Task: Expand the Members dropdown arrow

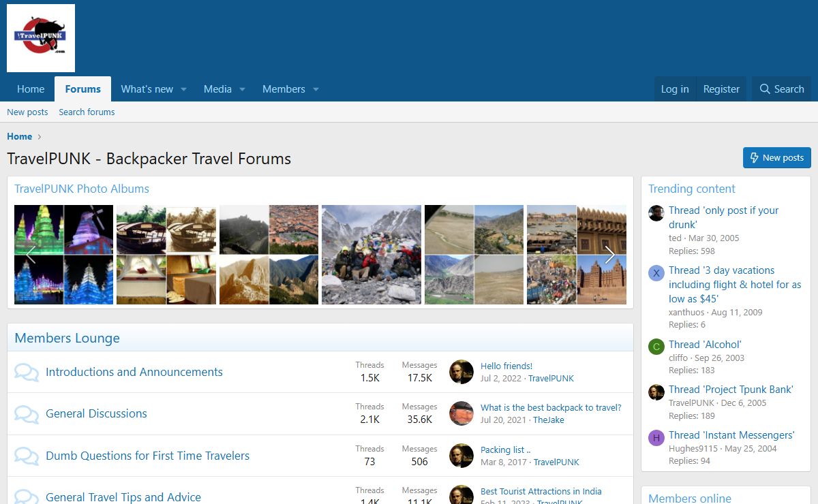Action: [316, 89]
